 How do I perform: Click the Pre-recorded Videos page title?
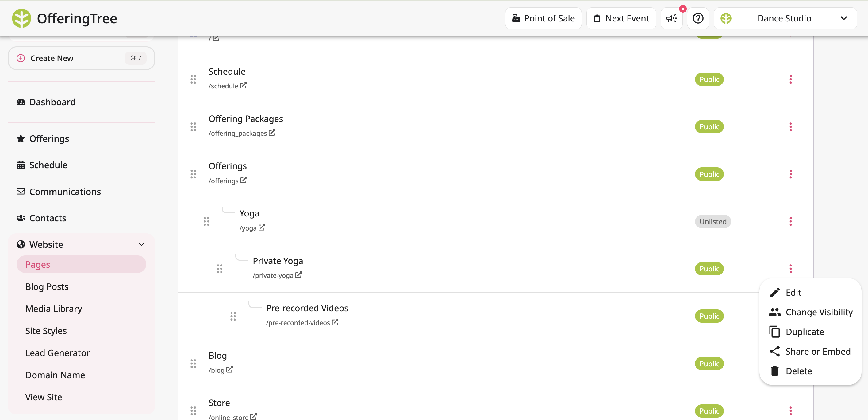pos(307,308)
